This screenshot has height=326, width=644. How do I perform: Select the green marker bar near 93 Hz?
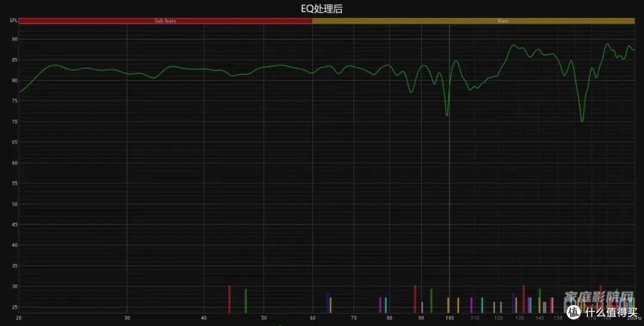[x=431, y=300]
